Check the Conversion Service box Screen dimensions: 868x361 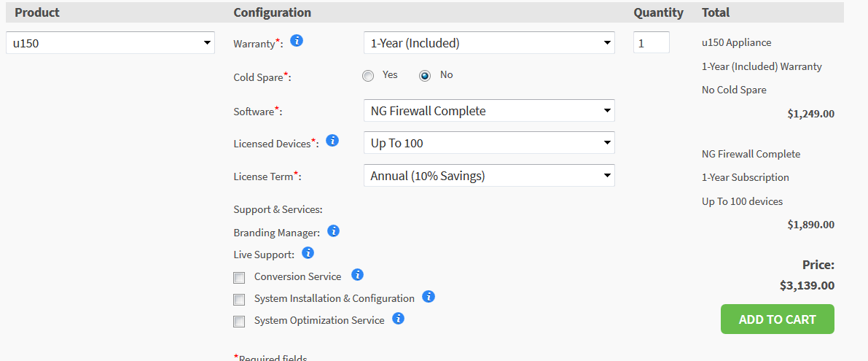tap(239, 278)
